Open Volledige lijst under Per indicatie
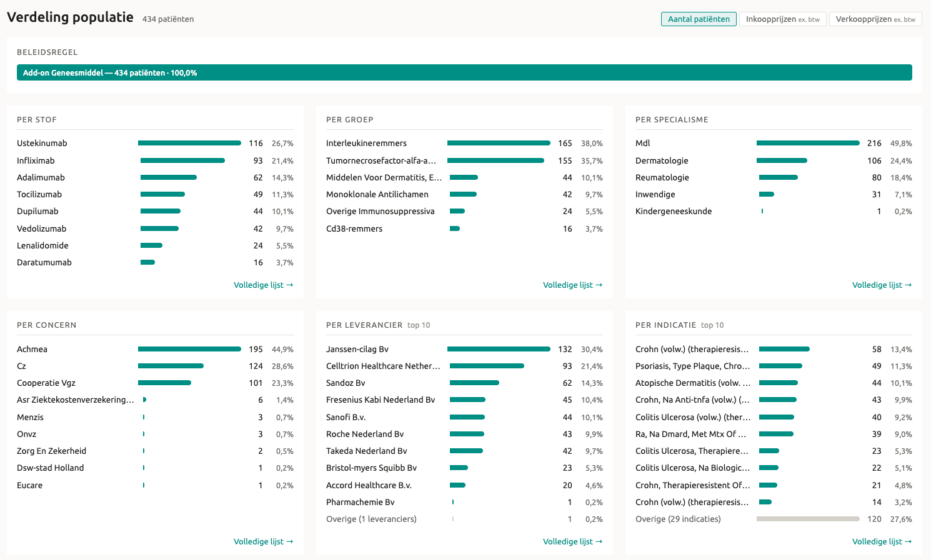Screen dimensions: 931x560 pyautogui.click(x=882, y=542)
